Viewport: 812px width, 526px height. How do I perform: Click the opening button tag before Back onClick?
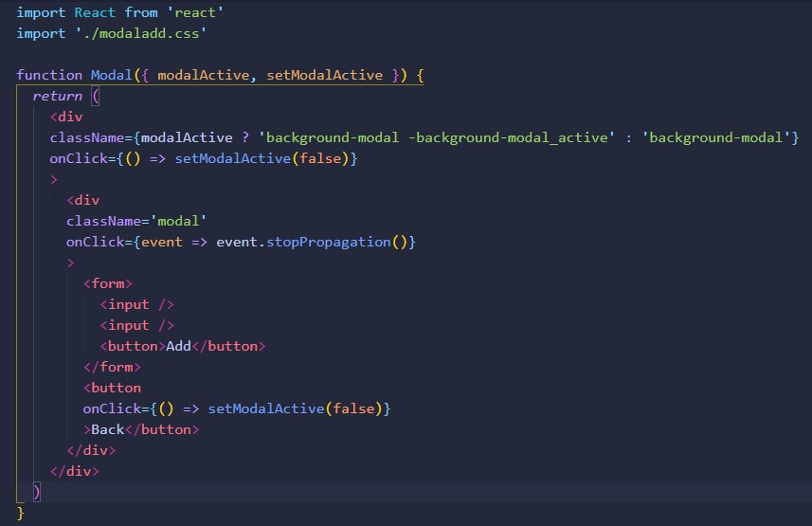(x=112, y=389)
